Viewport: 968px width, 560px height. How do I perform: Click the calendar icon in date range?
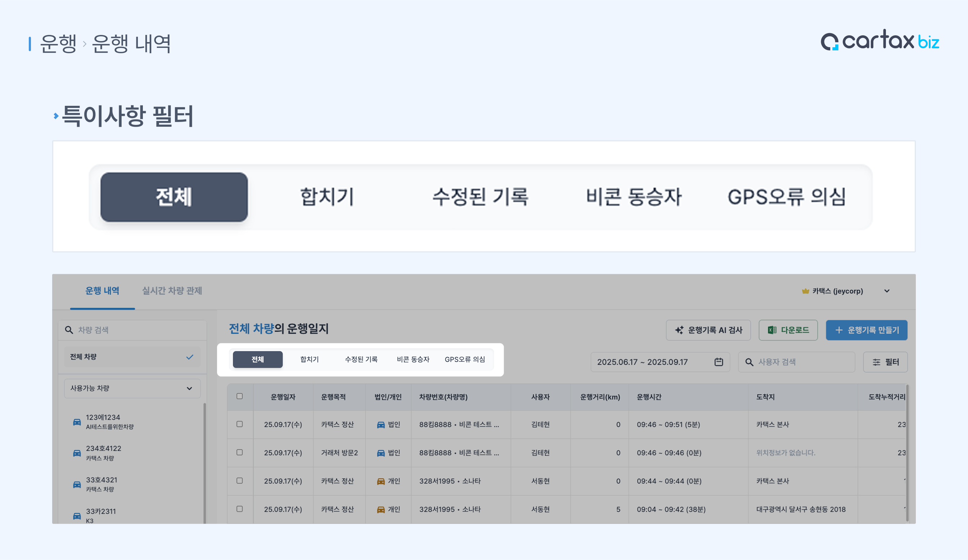click(719, 362)
